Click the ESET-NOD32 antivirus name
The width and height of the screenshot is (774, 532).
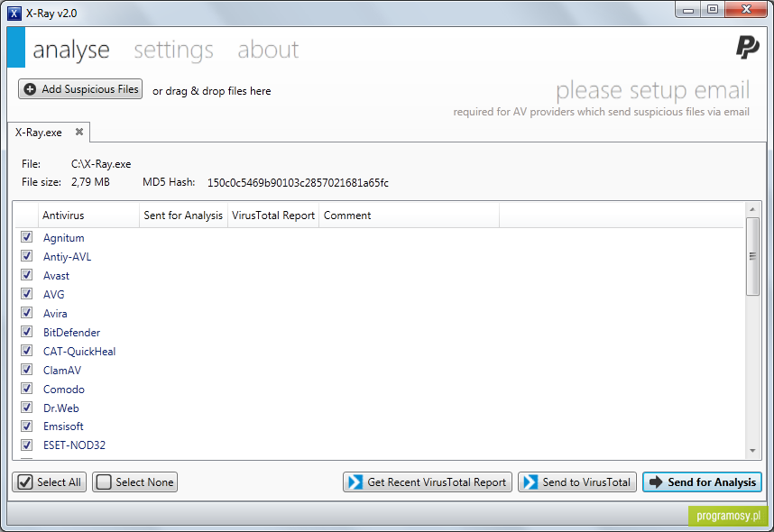[75, 445]
